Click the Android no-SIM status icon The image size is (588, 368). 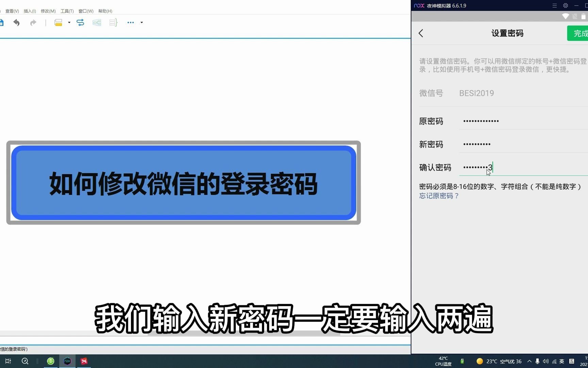(x=575, y=16)
